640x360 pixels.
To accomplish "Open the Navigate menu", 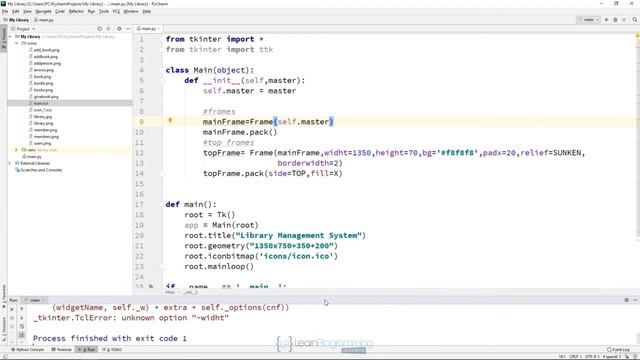I will [43, 11].
